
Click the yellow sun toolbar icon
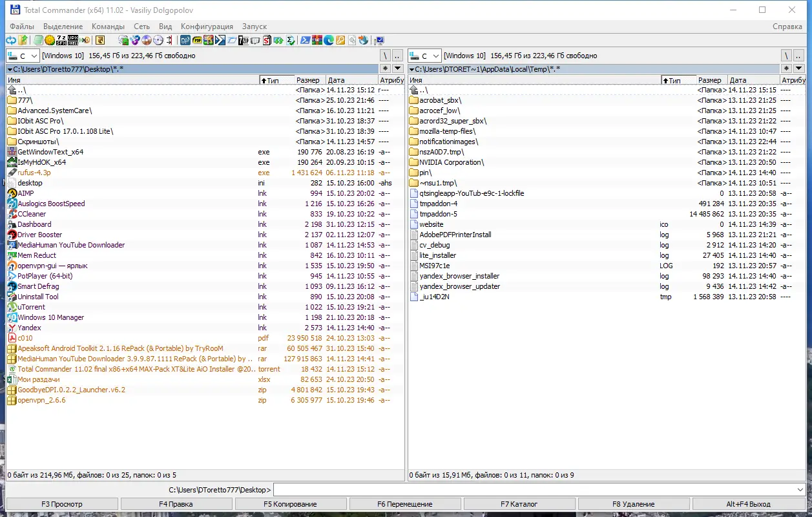[x=49, y=40]
